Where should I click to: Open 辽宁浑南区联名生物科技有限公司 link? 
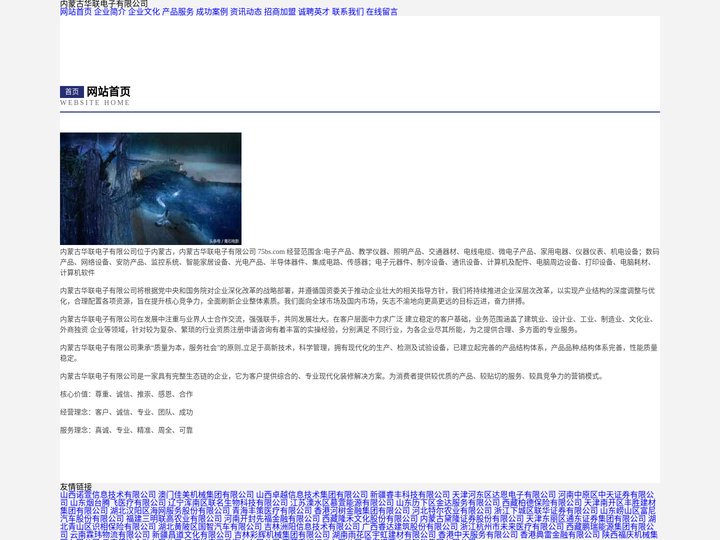pyautogui.click(x=227, y=503)
